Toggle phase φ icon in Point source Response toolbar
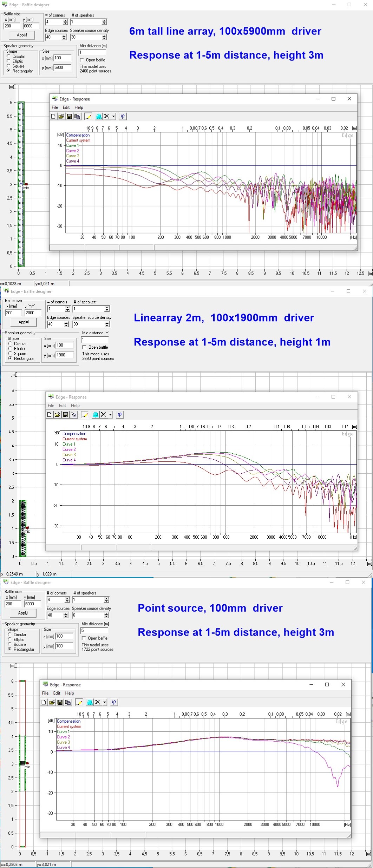Screen dimensions: 373x868 tap(114, 702)
